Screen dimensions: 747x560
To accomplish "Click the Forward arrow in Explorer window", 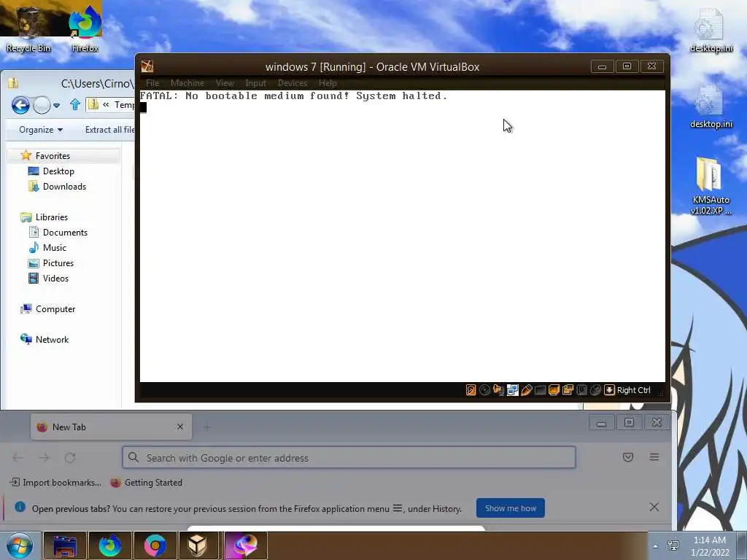I will (42, 105).
